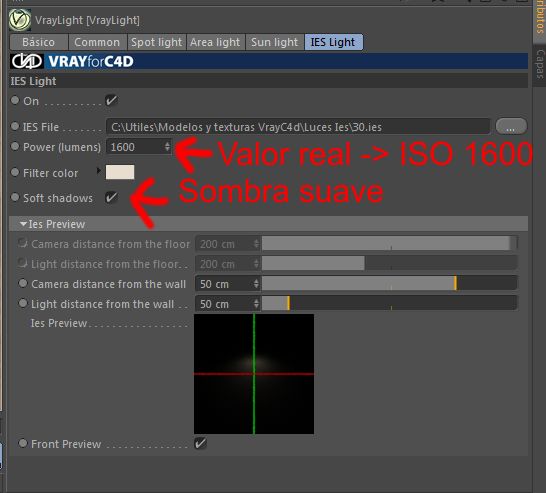Click the dot beside Light distance from the wall
Viewport: 546px width, 493px height.
23,304
